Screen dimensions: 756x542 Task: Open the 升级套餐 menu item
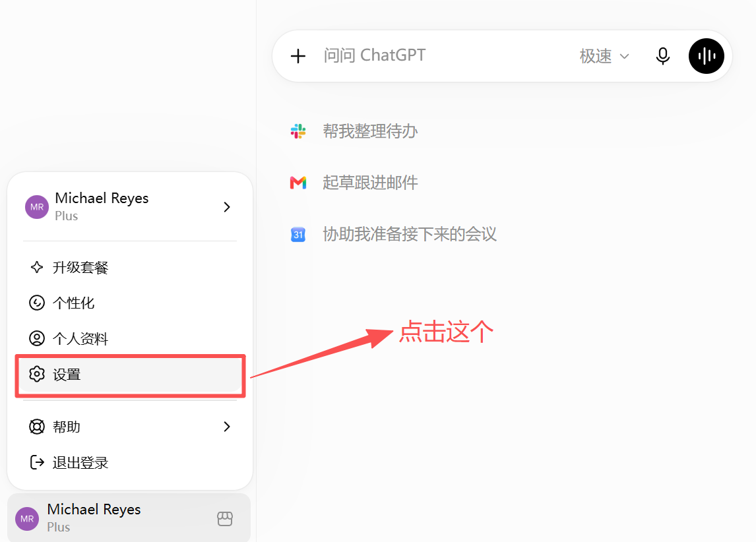pos(130,268)
